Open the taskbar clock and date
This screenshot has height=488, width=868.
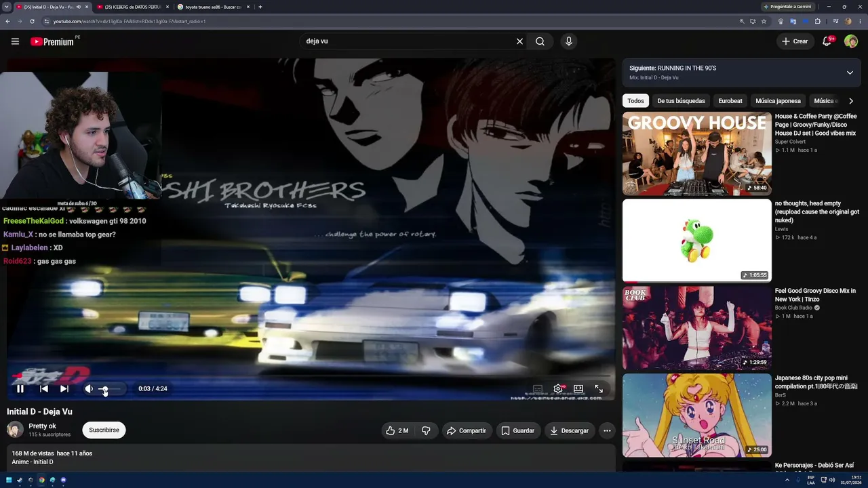tap(850, 480)
